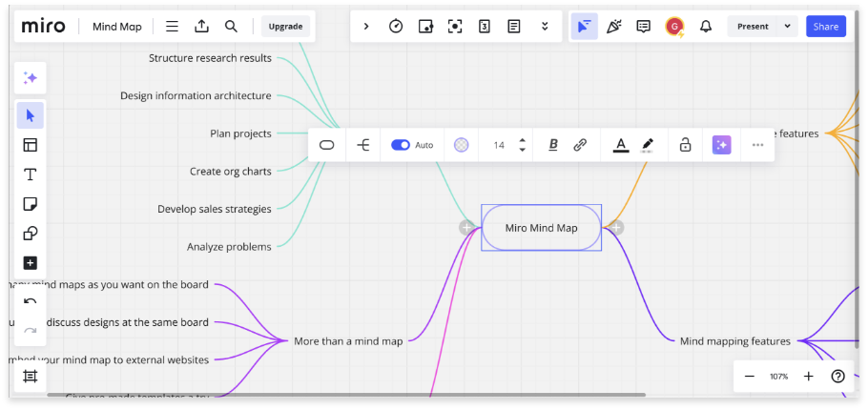Click the Mind Map board title
Screen dimensions: 868x410
coord(116,26)
